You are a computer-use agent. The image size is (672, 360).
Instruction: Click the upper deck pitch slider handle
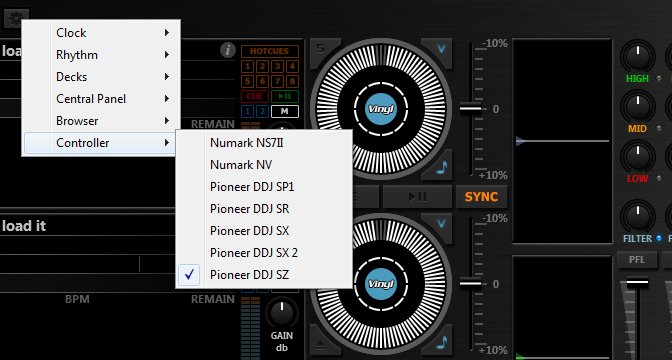(x=471, y=109)
